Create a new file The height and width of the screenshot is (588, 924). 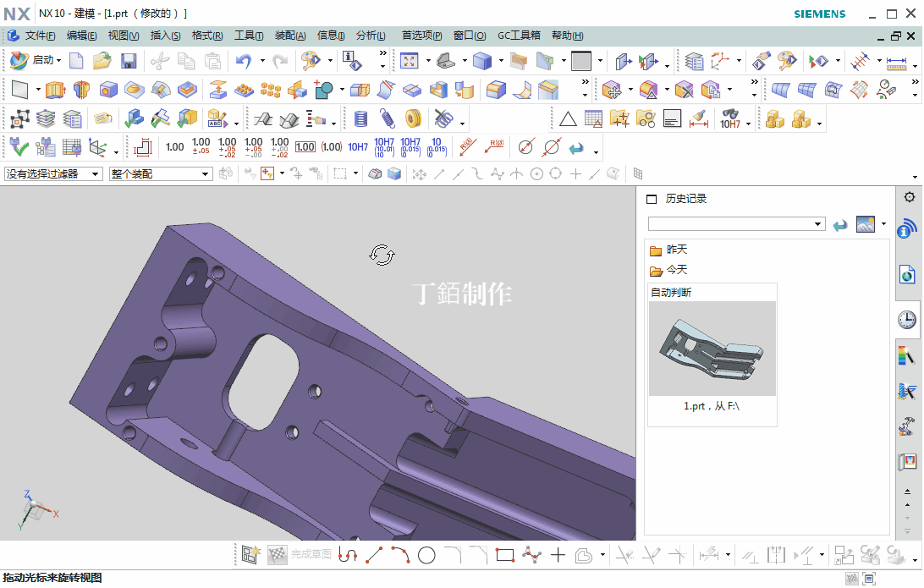76,61
